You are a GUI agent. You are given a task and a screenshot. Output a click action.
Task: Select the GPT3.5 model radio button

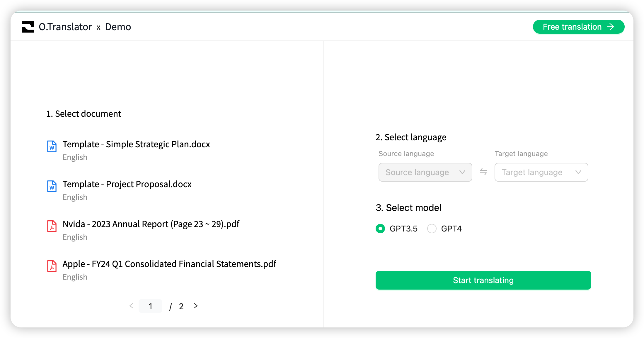[380, 229]
